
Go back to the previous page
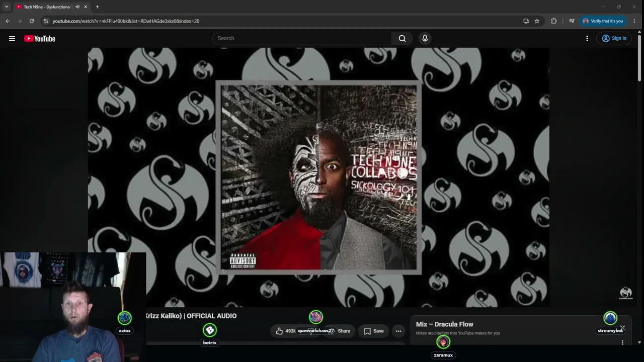8,21
